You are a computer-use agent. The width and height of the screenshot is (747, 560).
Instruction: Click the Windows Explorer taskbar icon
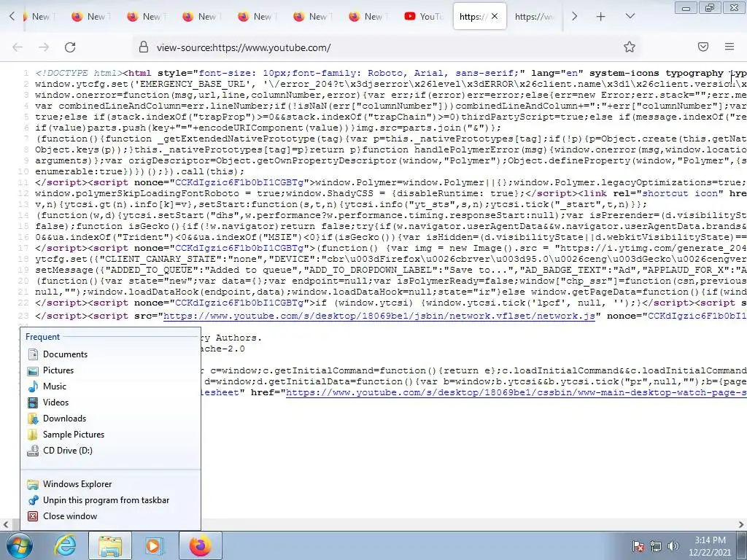[x=110, y=545]
